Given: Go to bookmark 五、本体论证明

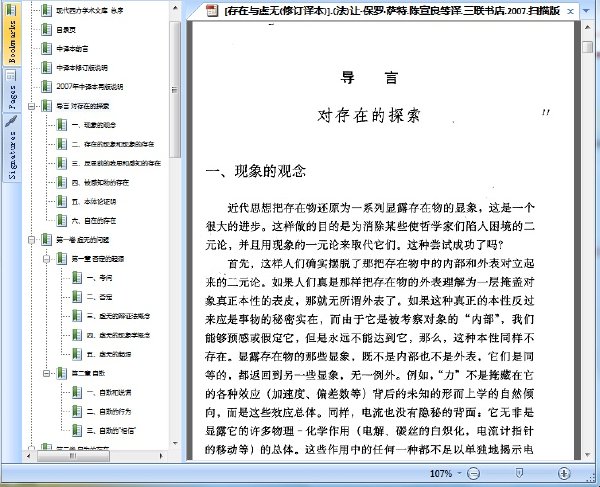Looking at the screenshot, I should pyautogui.click(x=94, y=202).
